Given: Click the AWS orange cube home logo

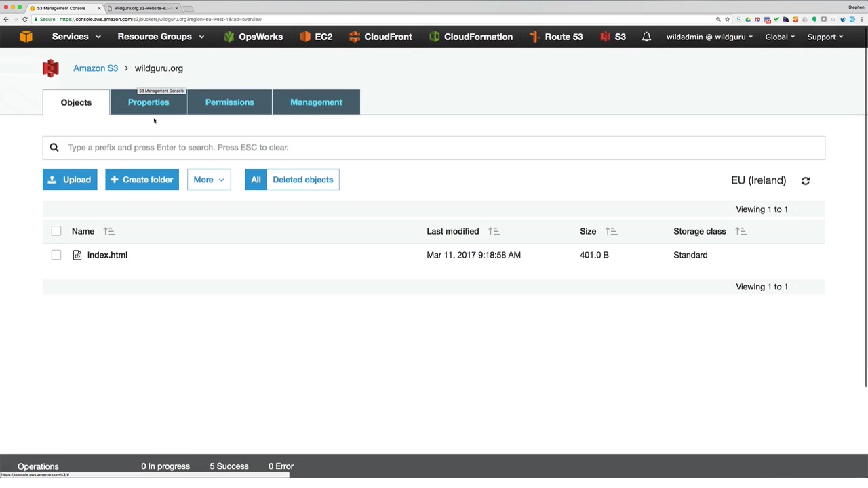Looking at the screenshot, I should click(26, 37).
